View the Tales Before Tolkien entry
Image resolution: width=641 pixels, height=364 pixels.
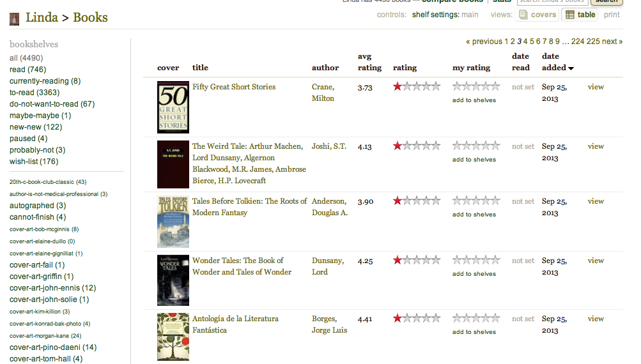[596, 201]
